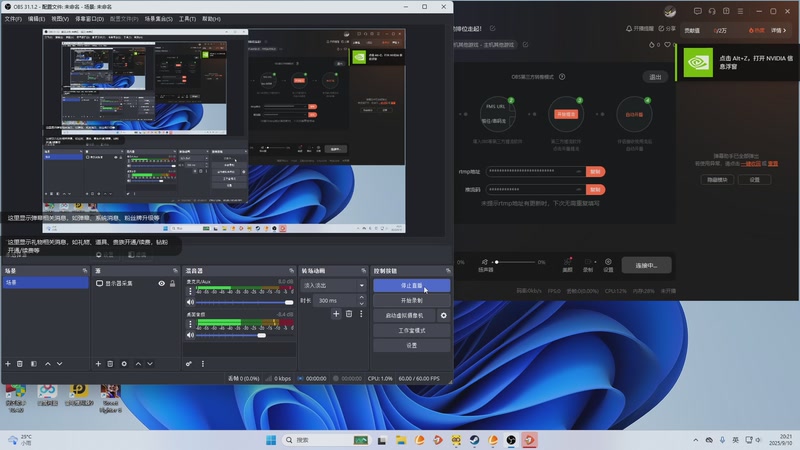
Task: Open Mic/Aux channel options dots
Action: coord(190,291)
